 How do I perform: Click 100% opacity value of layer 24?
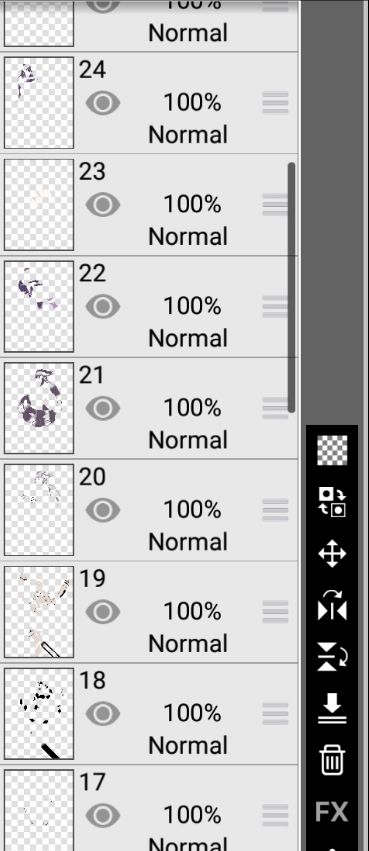pos(192,103)
